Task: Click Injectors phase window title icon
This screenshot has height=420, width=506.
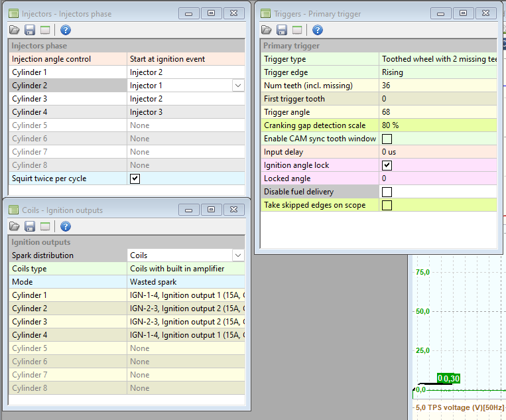Action: click(13, 13)
